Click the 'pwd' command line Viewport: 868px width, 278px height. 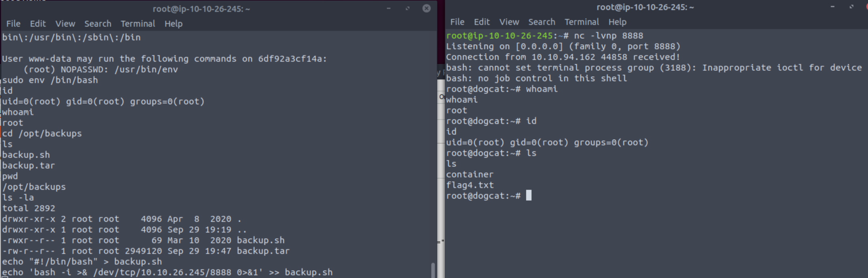pyautogui.click(x=10, y=176)
